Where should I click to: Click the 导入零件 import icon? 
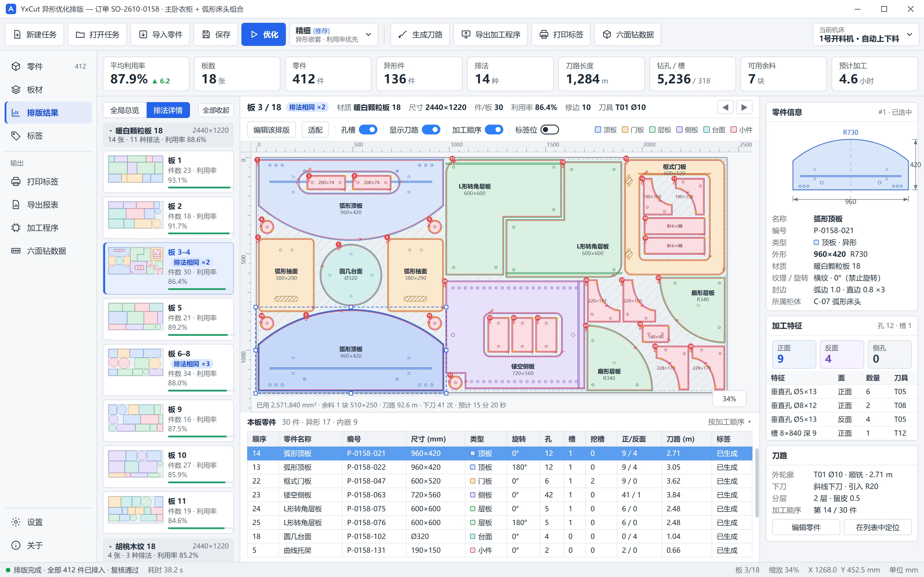point(143,34)
